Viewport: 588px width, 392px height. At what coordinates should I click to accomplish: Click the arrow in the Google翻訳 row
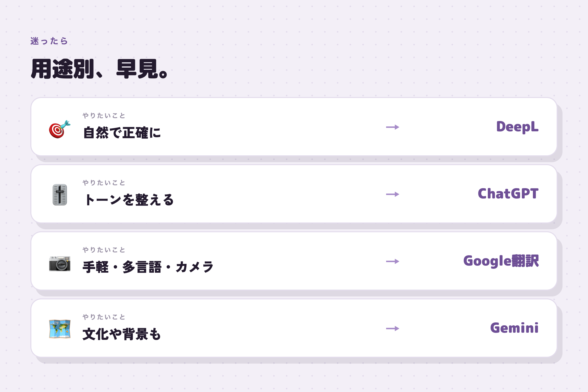tap(392, 261)
